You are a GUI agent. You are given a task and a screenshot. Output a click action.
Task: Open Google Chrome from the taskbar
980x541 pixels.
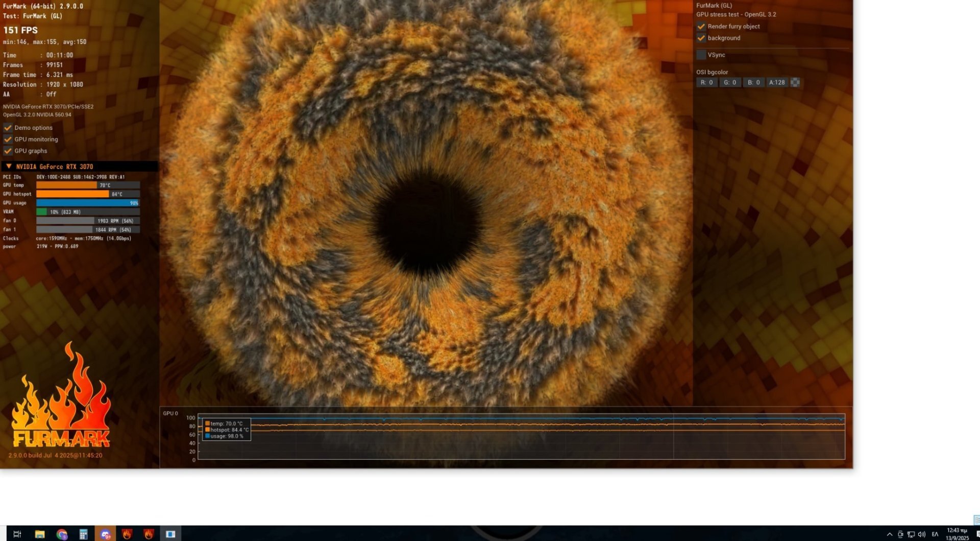coord(62,534)
